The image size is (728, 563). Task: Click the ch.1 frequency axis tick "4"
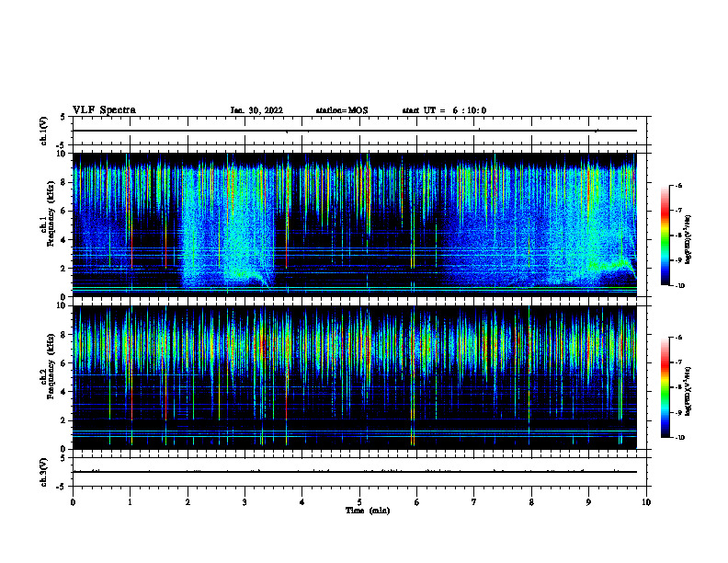pos(64,240)
